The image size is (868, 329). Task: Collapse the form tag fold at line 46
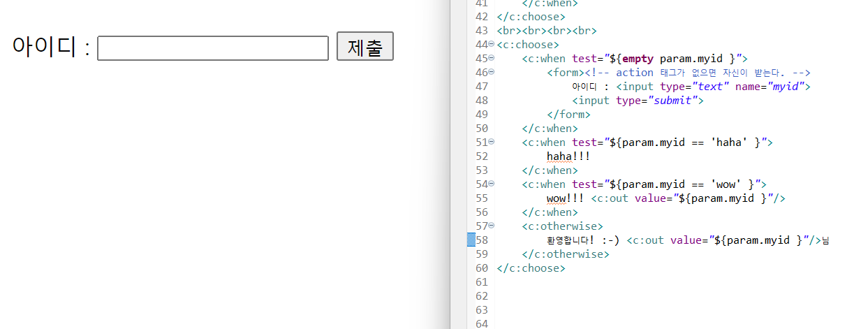(x=492, y=72)
